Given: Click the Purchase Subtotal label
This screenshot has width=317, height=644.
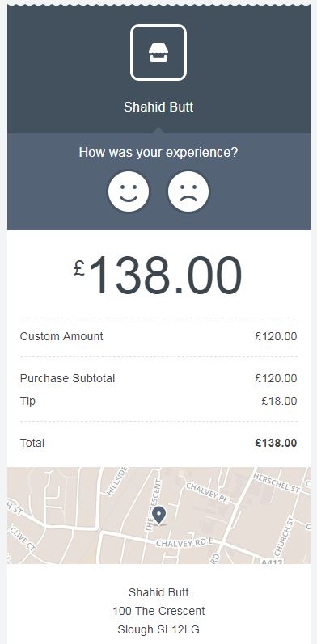Looking at the screenshot, I should [67, 378].
